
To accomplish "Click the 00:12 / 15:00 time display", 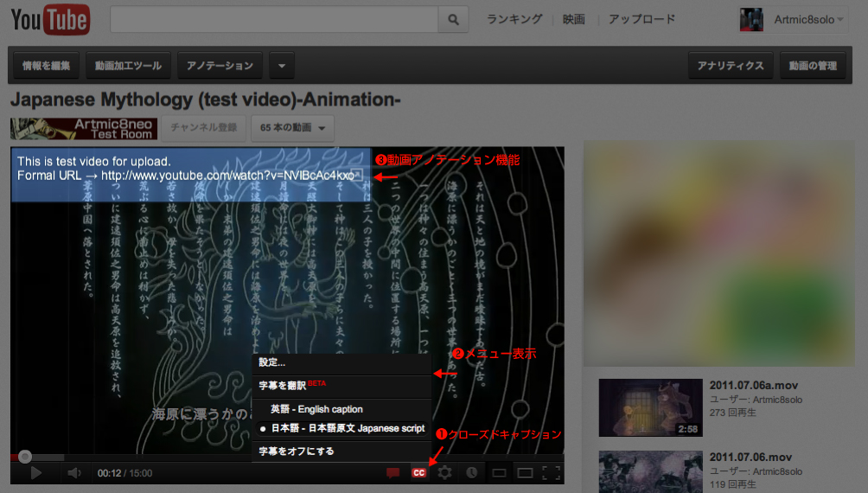I will coord(124,473).
